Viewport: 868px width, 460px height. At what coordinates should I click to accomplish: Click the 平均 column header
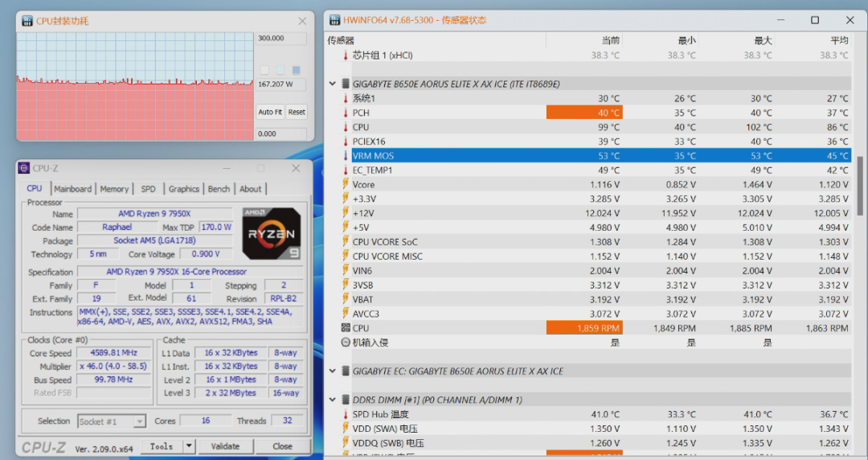pyautogui.click(x=813, y=40)
